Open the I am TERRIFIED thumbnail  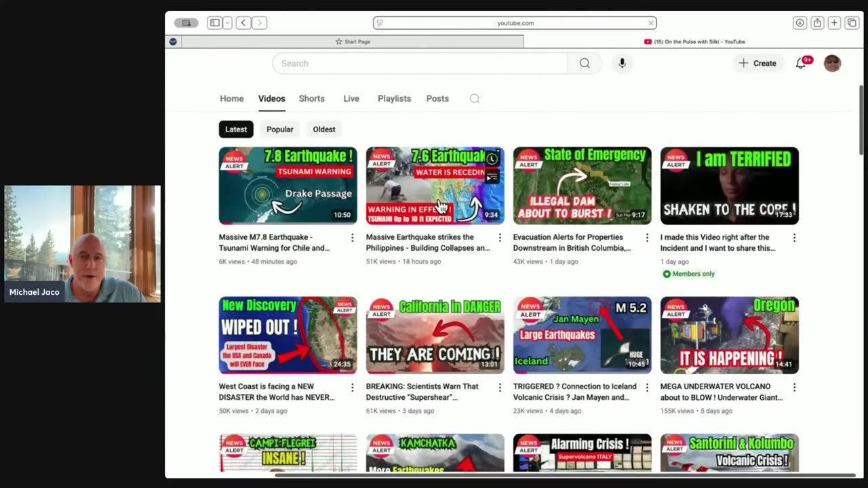click(730, 186)
